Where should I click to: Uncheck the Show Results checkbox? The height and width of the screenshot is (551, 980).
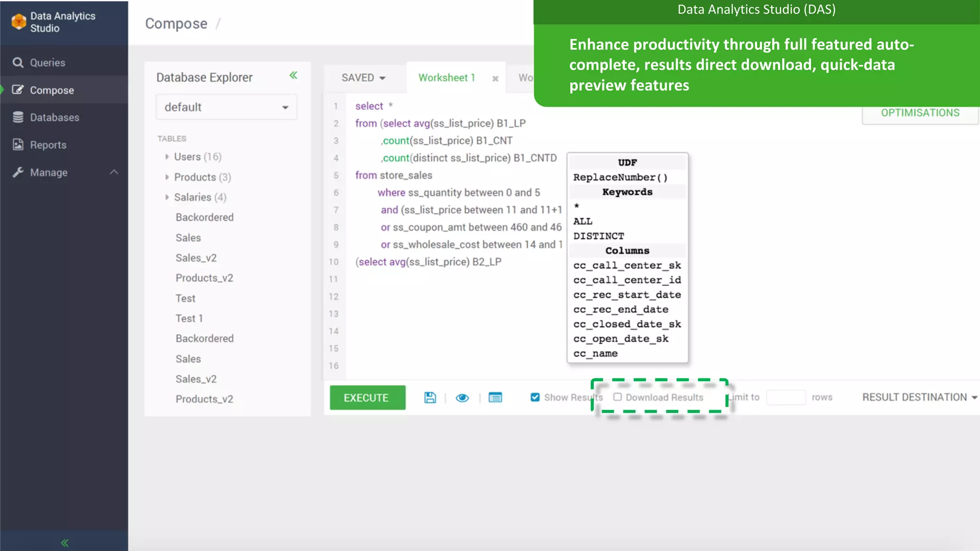point(535,397)
